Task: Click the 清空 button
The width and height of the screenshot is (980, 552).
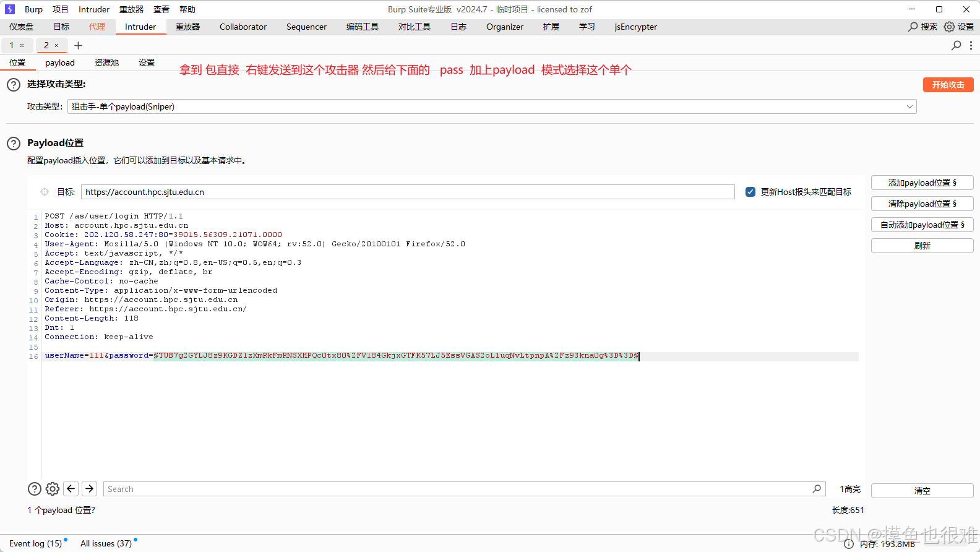Action: coord(922,491)
